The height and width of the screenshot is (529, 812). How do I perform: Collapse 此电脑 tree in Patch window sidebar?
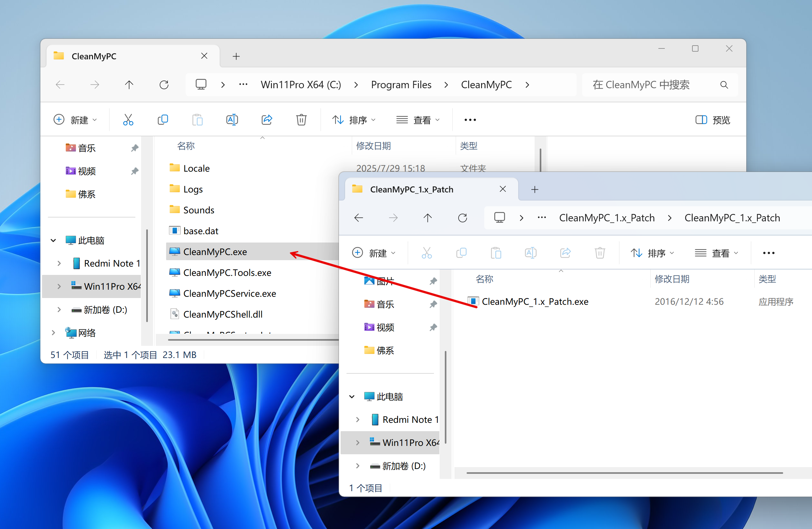pyautogui.click(x=352, y=397)
